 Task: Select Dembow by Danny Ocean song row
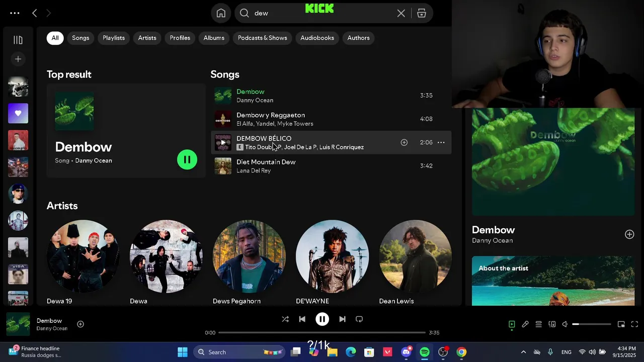click(331, 96)
